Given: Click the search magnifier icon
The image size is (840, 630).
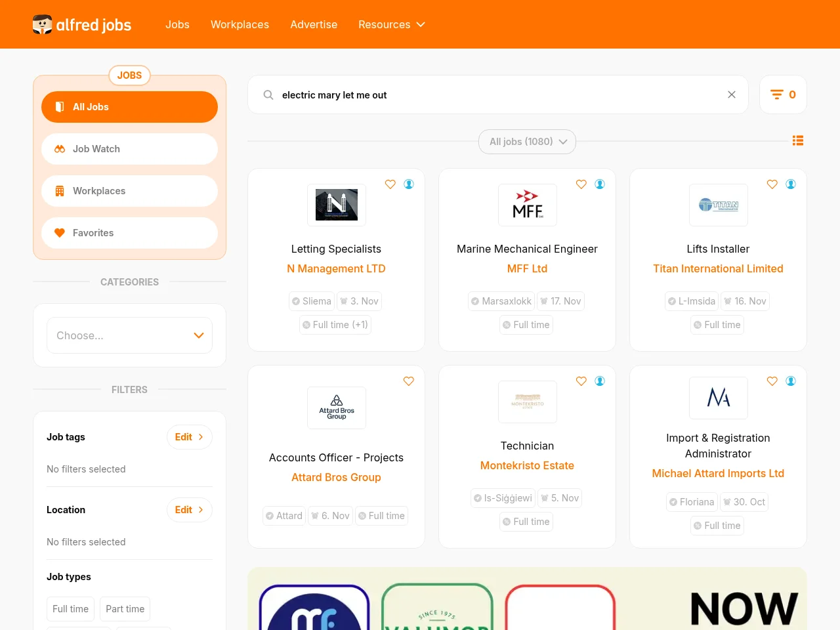Looking at the screenshot, I should [268, 95].
